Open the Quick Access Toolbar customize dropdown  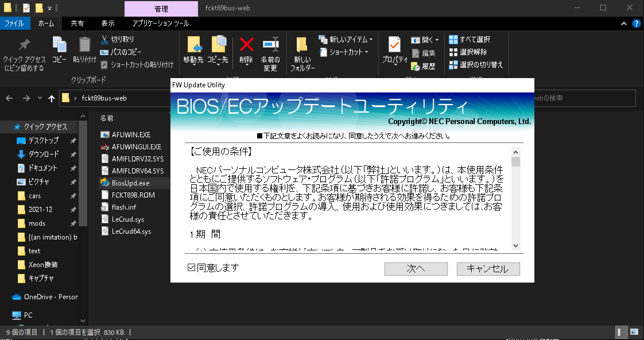[x=50, y=8]
